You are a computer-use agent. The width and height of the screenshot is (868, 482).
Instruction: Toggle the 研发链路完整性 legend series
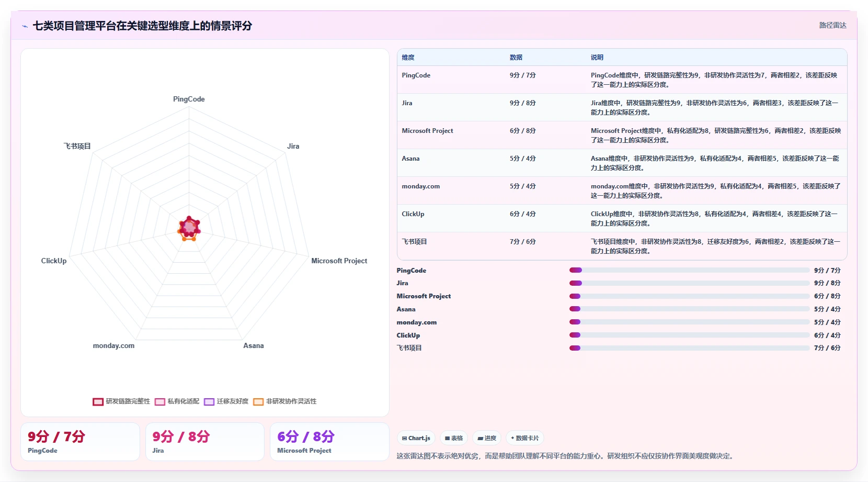[121, 401]
